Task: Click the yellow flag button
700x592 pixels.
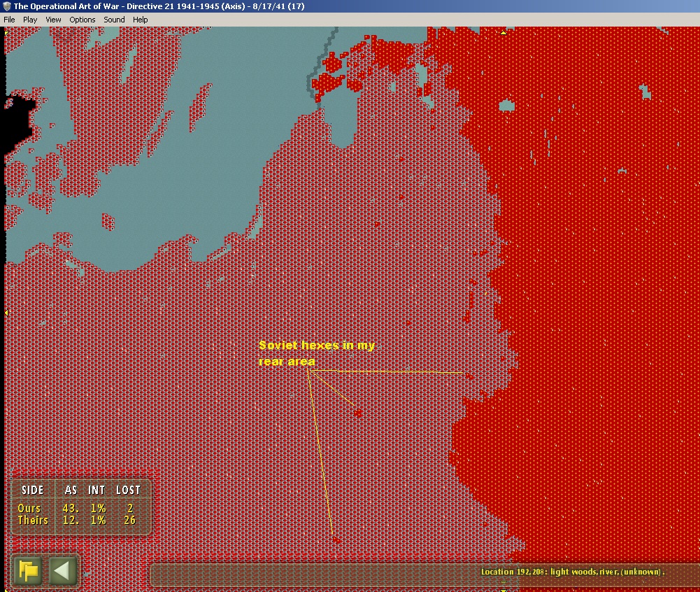Action: click(x=28, y=570)
